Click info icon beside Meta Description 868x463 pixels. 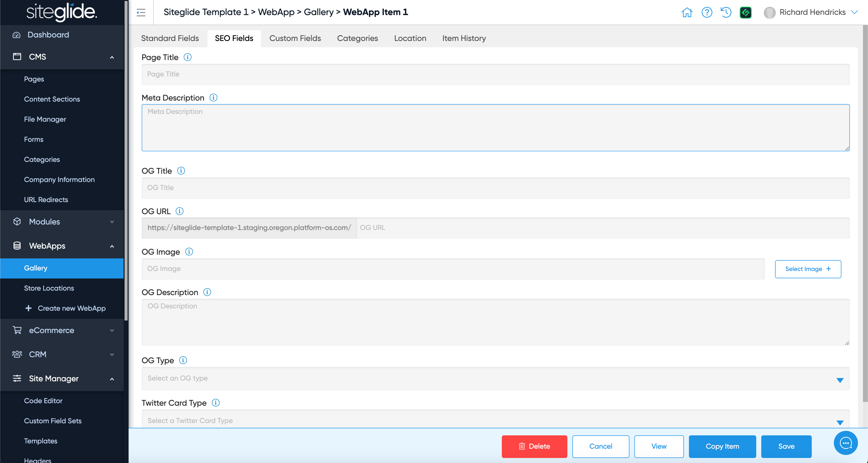(x=213, y=98)
